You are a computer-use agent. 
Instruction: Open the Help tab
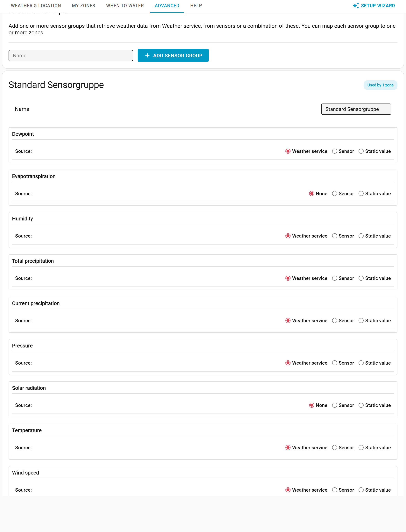coord(196,6)
